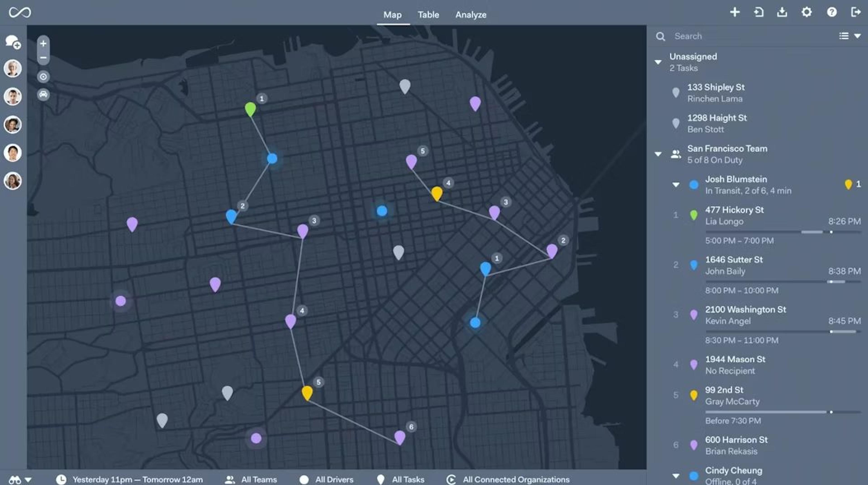The height and width of the screenshot is (485, 868).
Task: Click yellow pin beside 99 2nd St
Action: pos(693,396)
